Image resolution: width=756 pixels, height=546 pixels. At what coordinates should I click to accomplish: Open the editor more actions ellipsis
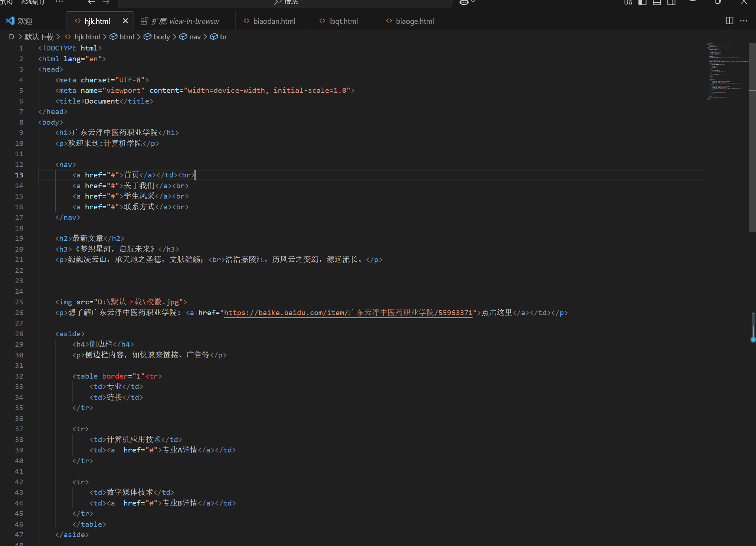(744, 21)
